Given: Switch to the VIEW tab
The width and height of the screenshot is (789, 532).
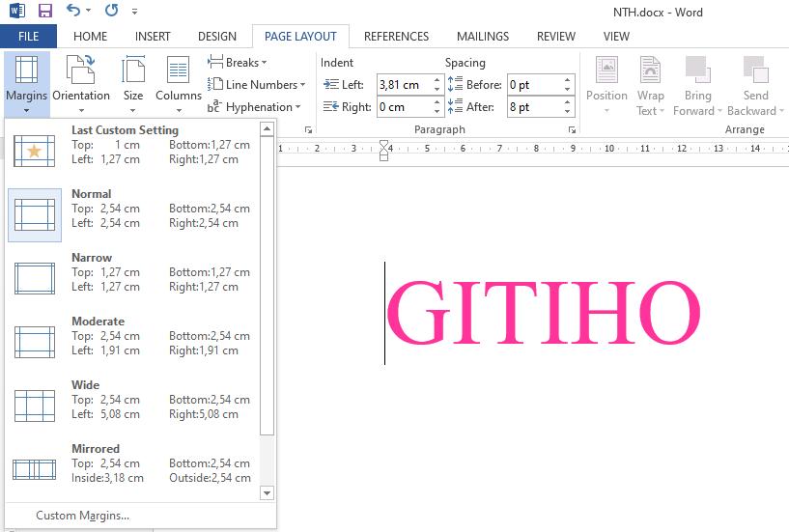Looking at the screenshot, I should [x=616, y=37].
